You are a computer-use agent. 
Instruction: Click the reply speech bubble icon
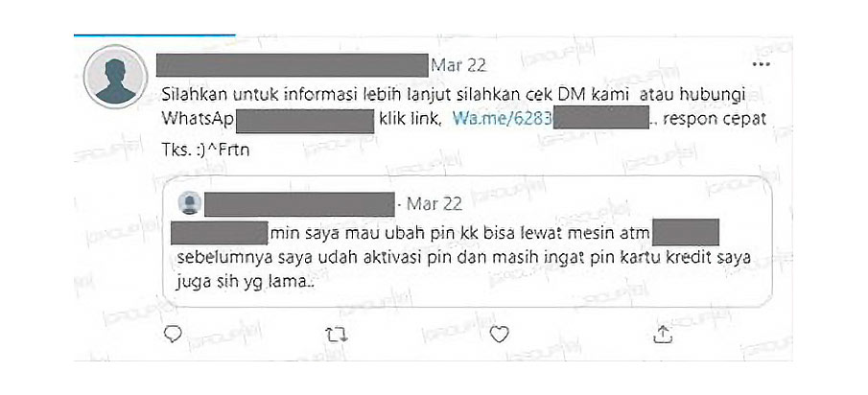coord(174,334)
